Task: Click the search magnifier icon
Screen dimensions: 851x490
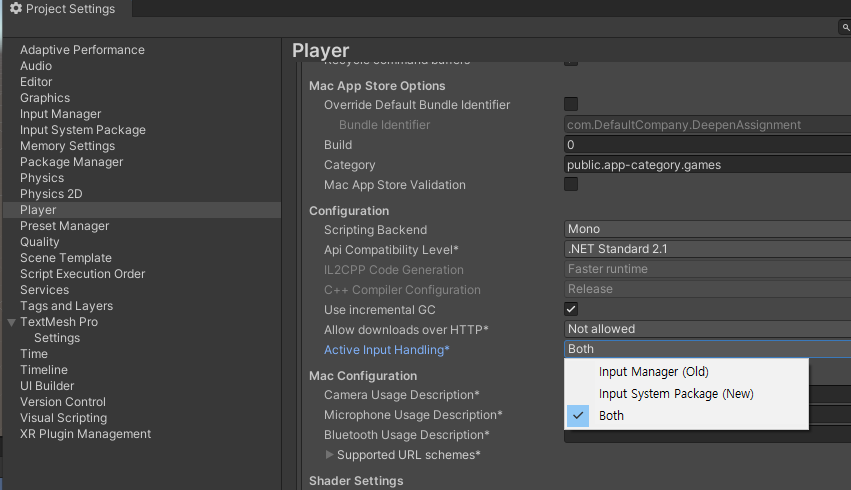Action: pyautogui.click(x=845, y=28)
